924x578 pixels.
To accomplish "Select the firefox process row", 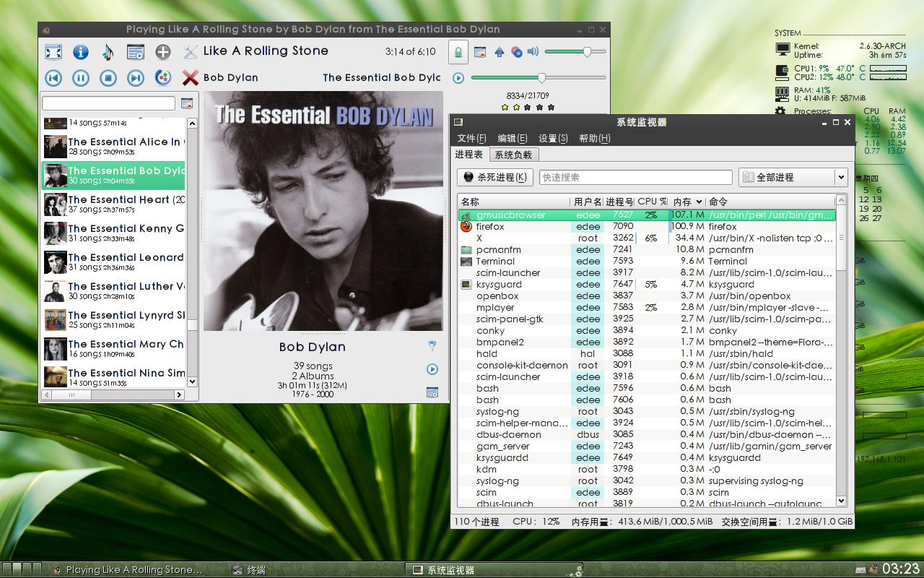I will point(647,226).
